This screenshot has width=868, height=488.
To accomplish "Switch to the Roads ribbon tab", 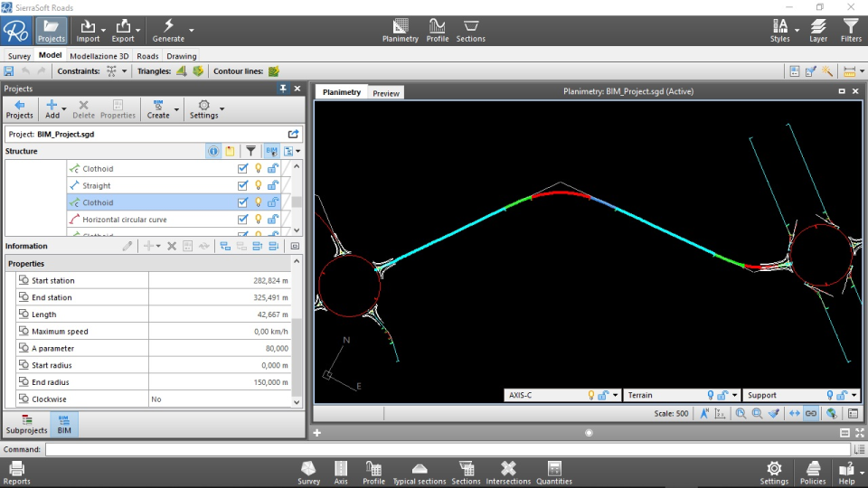I will coord(147,56).
